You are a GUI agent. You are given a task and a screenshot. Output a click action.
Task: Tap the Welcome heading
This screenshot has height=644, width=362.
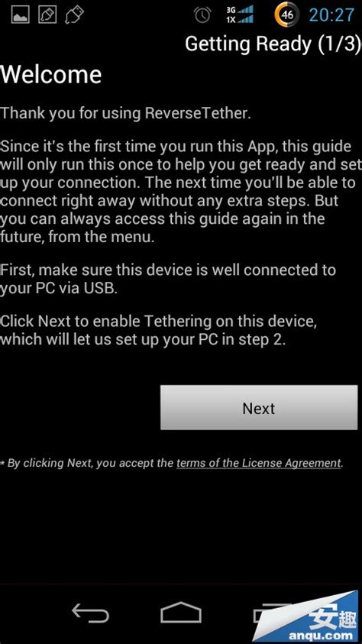(51, 75)
